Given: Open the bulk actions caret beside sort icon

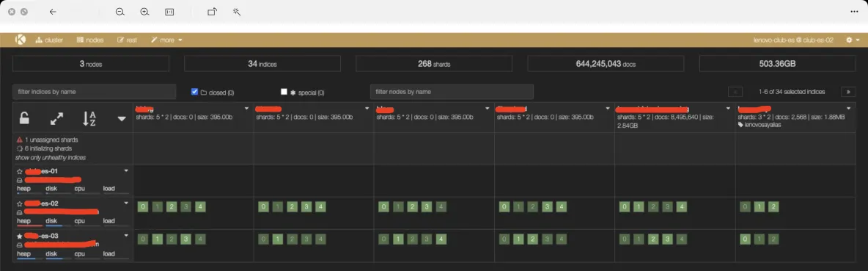Looking at the screenshot, I should pyautogui.click(x=122, y=118).
